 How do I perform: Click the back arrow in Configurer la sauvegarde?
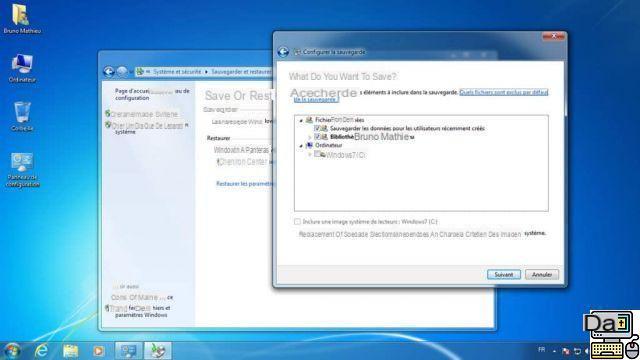coord(283,52)
